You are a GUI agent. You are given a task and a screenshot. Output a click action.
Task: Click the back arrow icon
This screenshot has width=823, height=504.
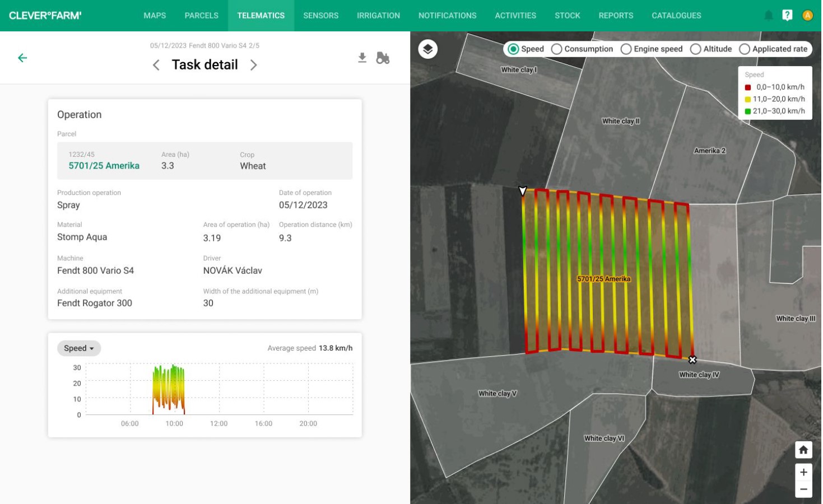[x=22, y=58]
